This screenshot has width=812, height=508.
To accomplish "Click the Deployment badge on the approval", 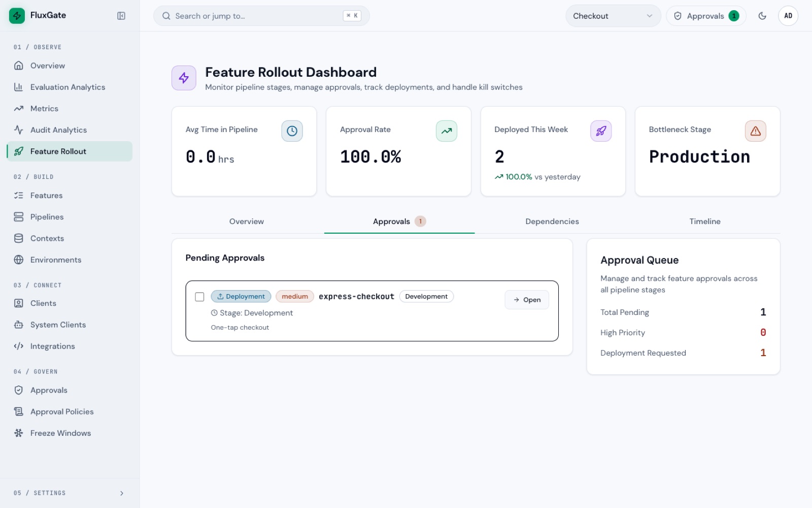I will click(x=241, y=296).
